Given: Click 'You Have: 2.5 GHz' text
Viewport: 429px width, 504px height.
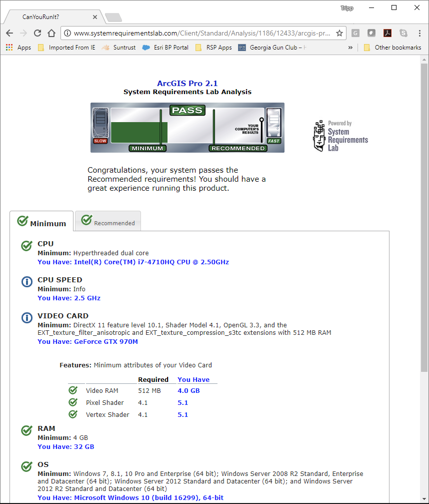Looking at the screenshot, I should 69,298.
